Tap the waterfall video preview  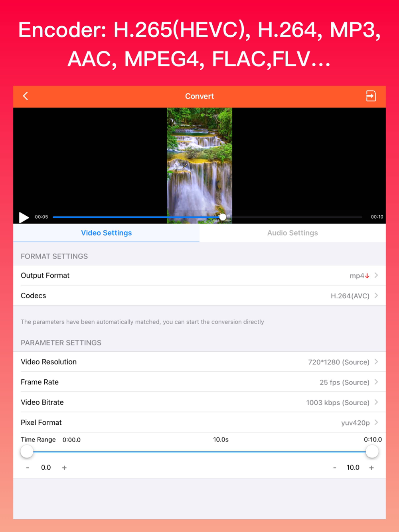(x=199, y=166)
